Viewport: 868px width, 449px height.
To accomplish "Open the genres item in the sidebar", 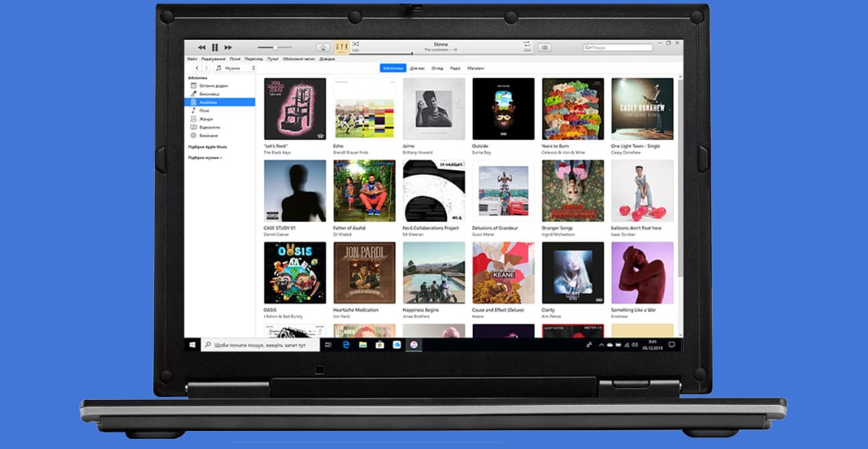I will click(206, 119).
